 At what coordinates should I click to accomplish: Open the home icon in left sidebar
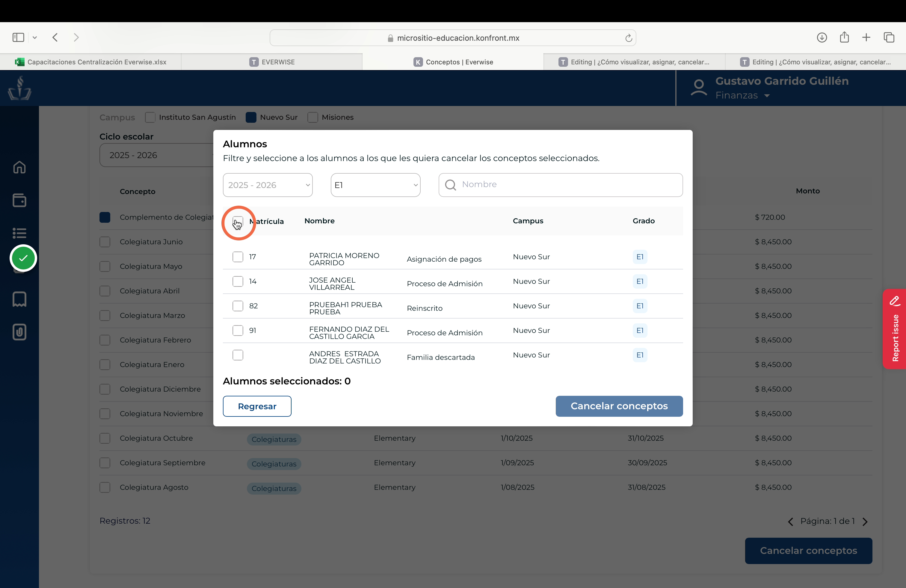tap(19, 167)
